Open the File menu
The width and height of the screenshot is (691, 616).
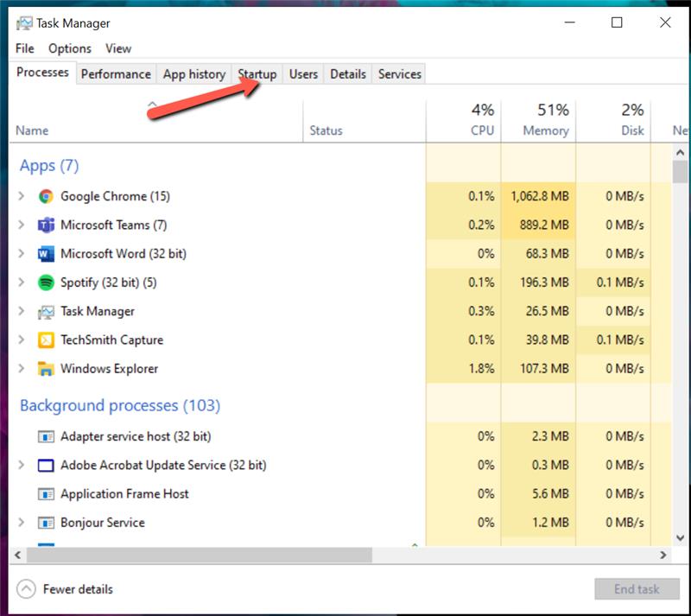25,48
